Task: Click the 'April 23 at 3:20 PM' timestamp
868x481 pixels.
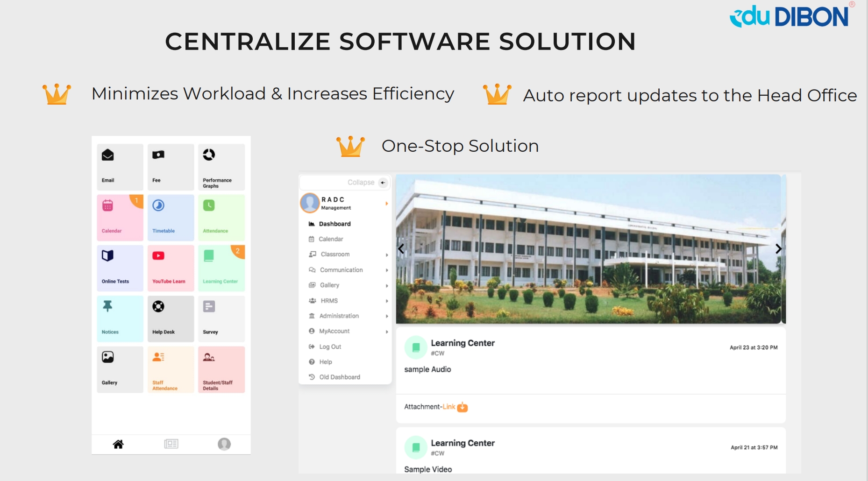Action: tap(754, 347)
